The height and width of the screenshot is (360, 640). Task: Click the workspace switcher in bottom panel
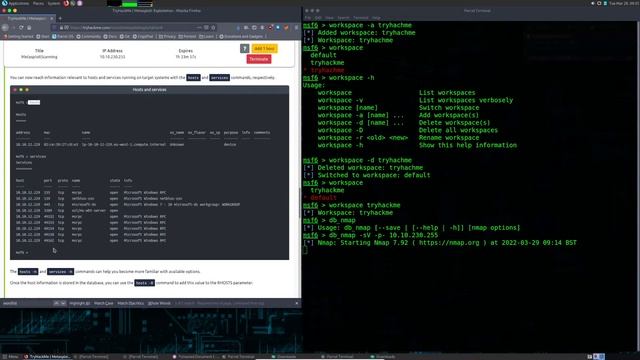point(598,357)
